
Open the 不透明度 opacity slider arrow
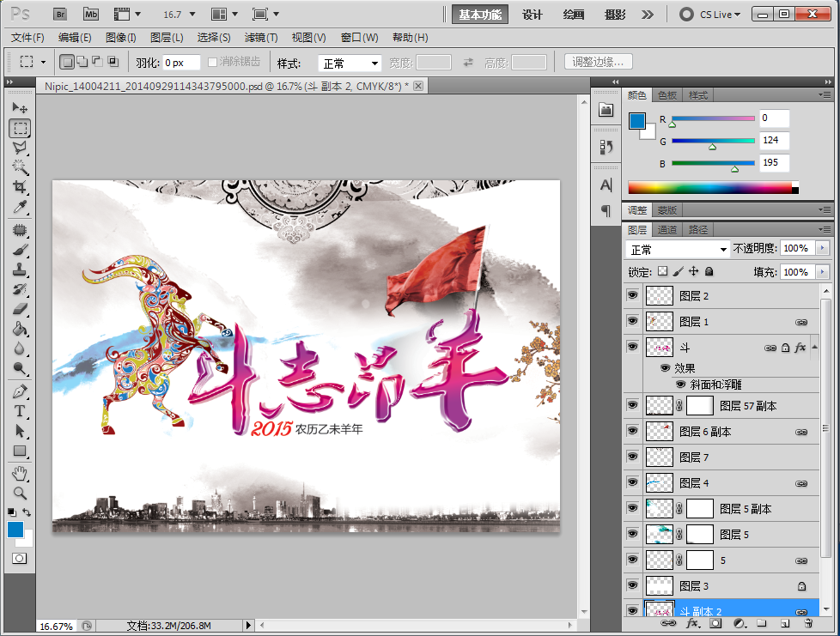[x=823, y=248]
